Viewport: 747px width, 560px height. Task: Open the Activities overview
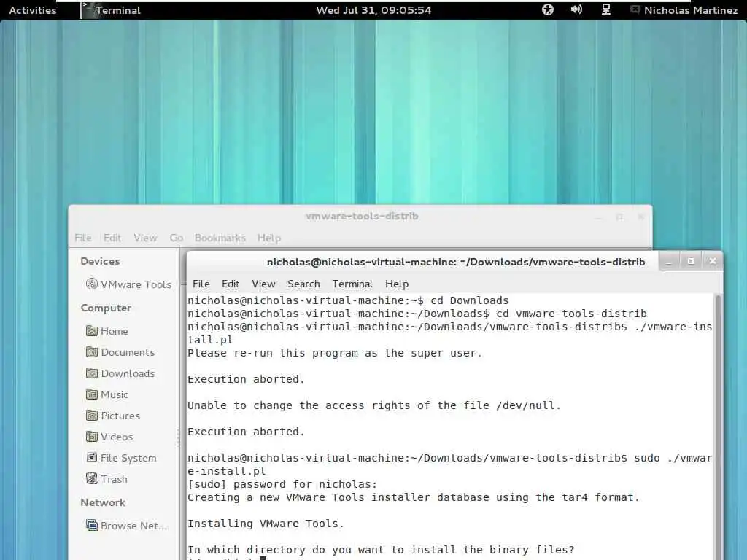pos(32,10)
